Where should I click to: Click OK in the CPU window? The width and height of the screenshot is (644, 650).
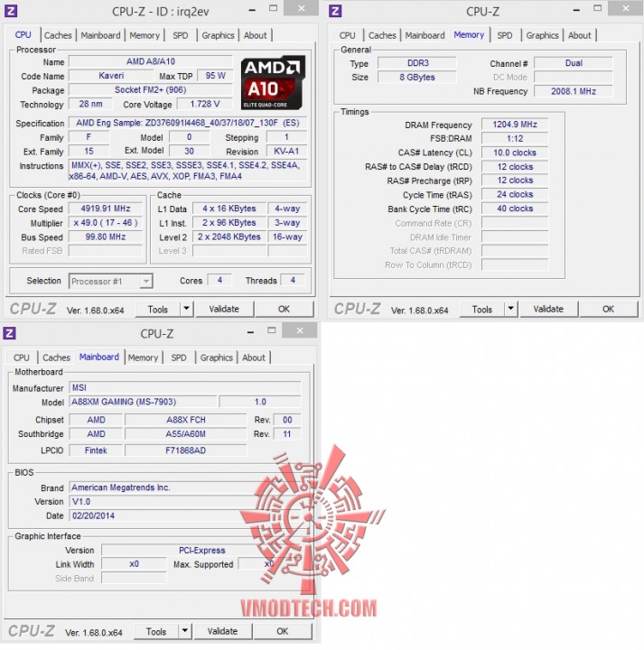(x=284, y=309)
